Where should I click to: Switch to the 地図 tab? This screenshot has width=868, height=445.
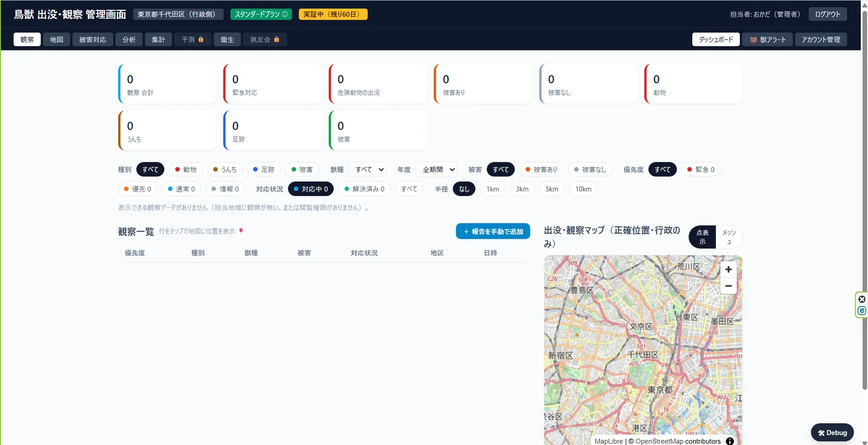(x=56, y=40)
